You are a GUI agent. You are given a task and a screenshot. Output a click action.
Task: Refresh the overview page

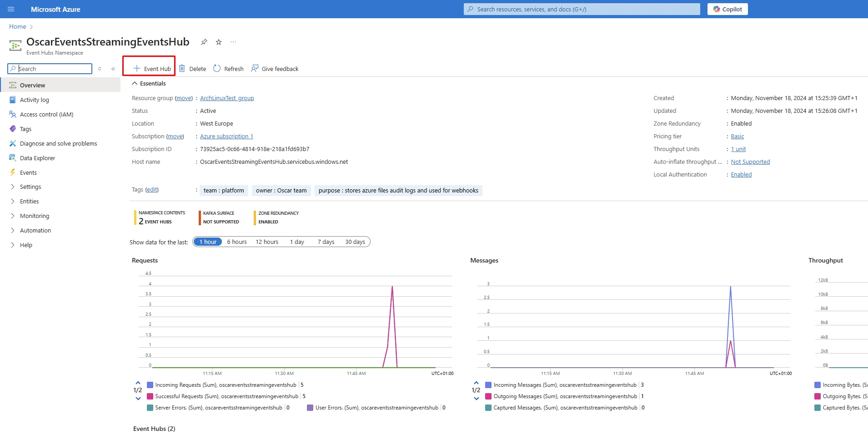(228, 69)
